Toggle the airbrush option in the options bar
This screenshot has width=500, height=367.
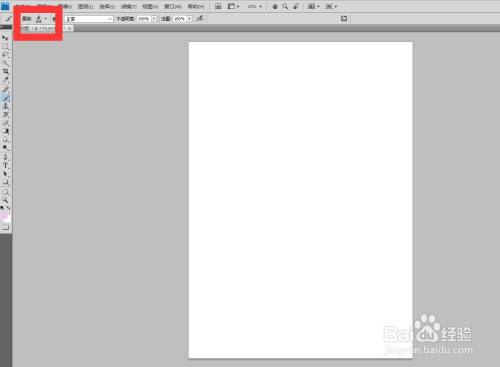coord(200,19)
